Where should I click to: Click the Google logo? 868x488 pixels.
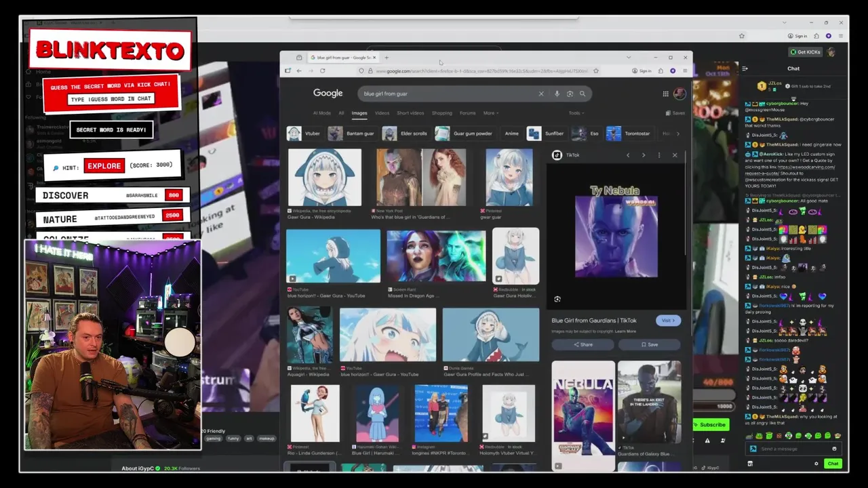click(328, 94)
